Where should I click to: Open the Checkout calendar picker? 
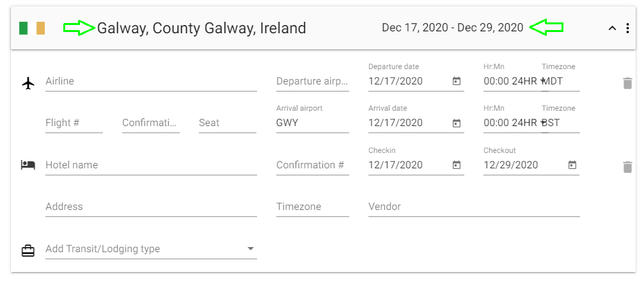tap(572, 165)
